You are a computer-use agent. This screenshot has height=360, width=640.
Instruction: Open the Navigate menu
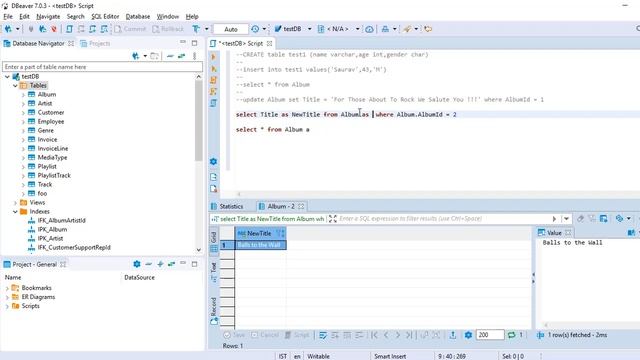48,16
